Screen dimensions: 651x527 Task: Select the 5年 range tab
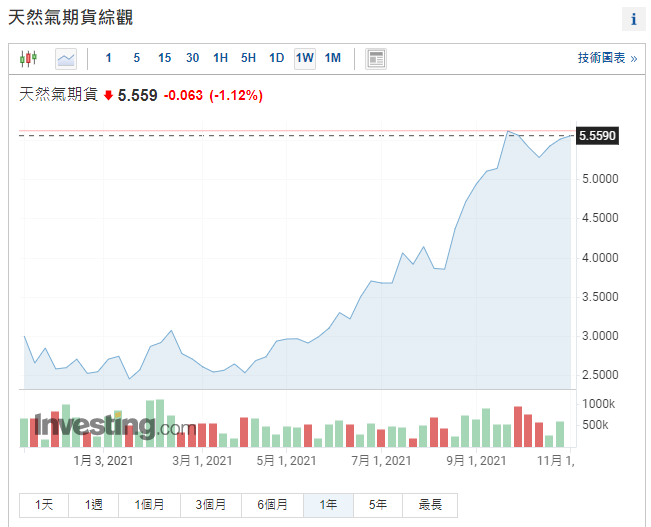(378, 505)
